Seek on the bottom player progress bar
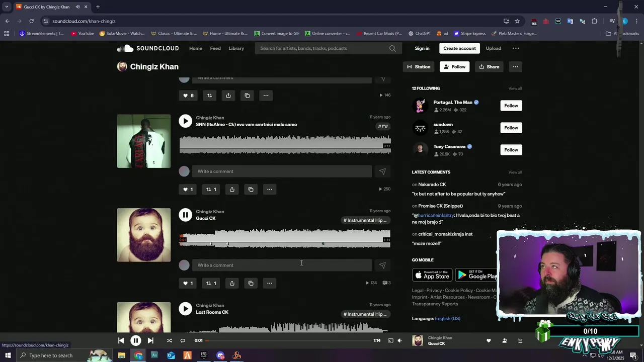The height and width of the screenshot is (362, 644). coord(287,340)
